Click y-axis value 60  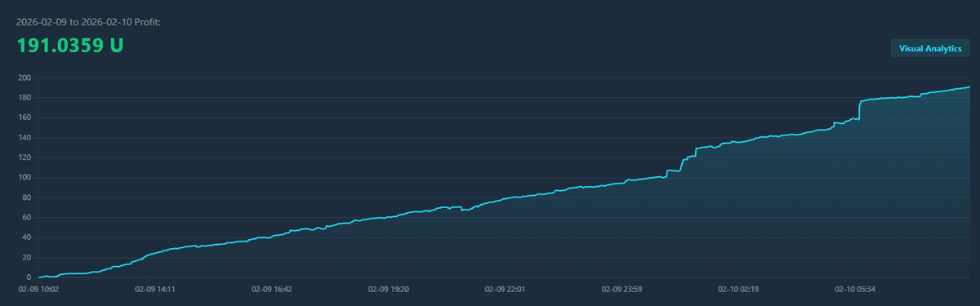[26, 218]
